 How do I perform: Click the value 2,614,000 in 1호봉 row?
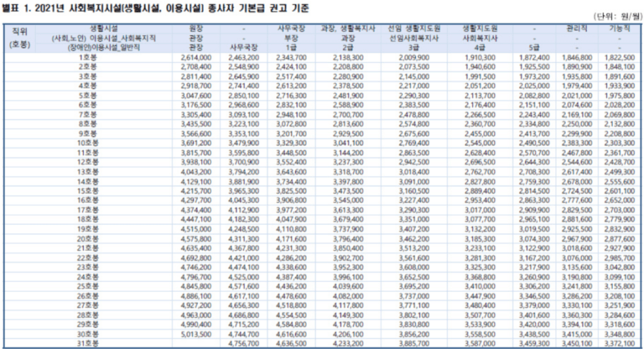(x=196, y=57)
